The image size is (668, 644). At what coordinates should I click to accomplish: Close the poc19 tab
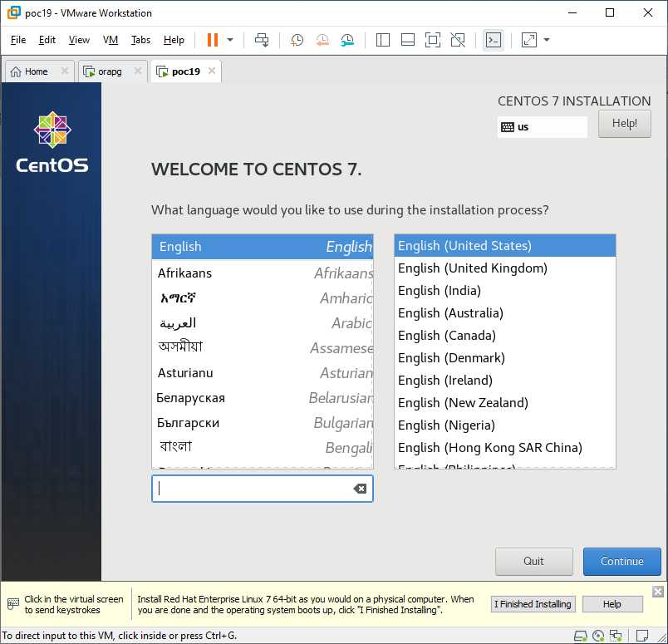pos(212,71)
